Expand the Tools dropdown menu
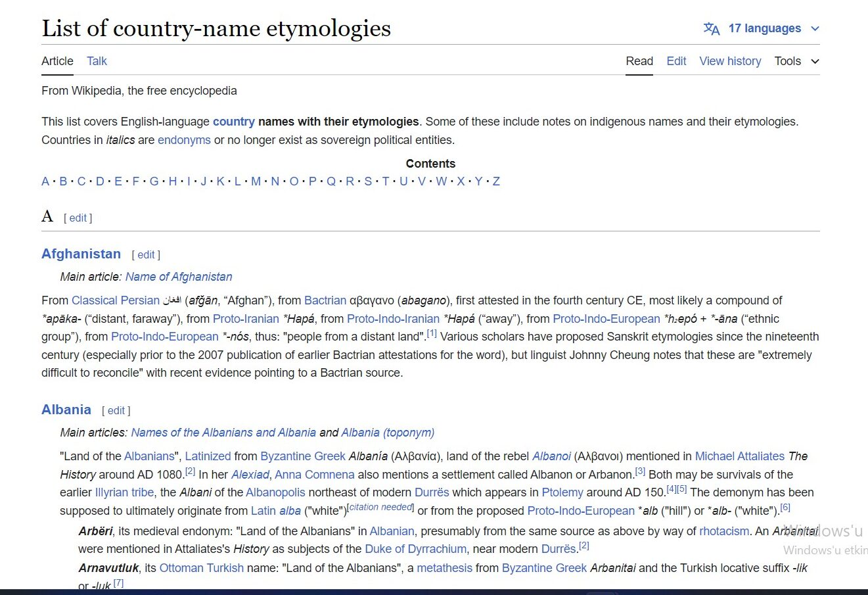The image size is (868, 595). (796, 61)
